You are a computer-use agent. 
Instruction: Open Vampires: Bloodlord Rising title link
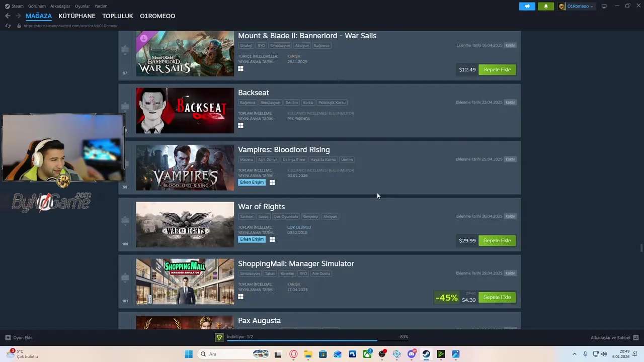(284, 149)
